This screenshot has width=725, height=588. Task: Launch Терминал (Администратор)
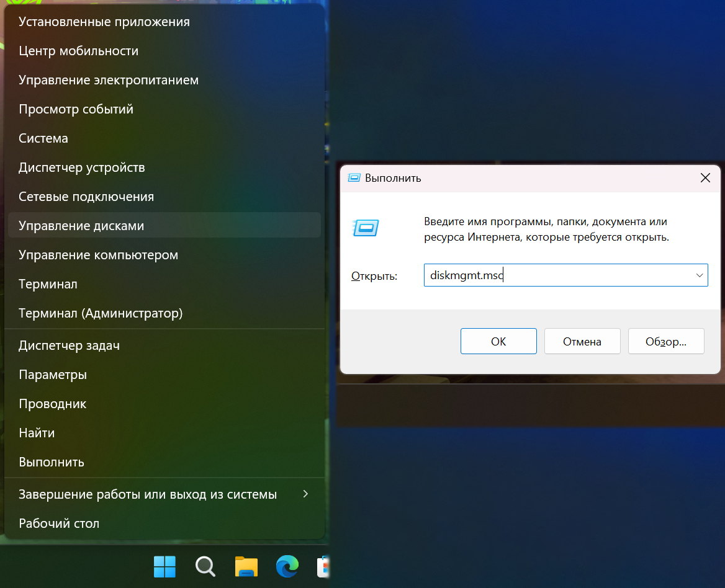coord(164,313)
